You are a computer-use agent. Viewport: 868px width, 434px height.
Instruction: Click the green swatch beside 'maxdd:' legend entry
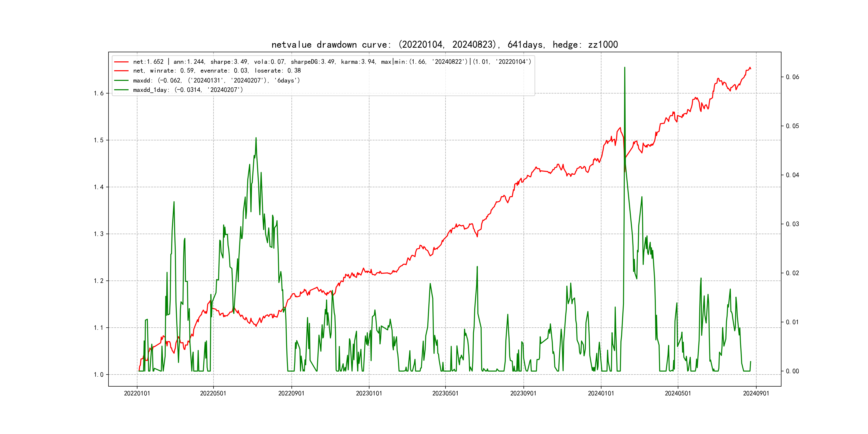[x=121, y=81]
